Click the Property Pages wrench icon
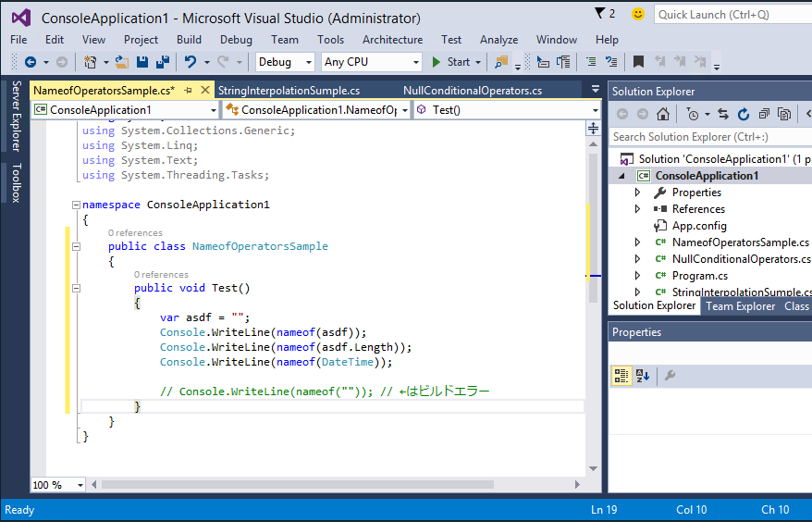The height and width of the screenshot is (522, 812). click(x=670, y=376)
